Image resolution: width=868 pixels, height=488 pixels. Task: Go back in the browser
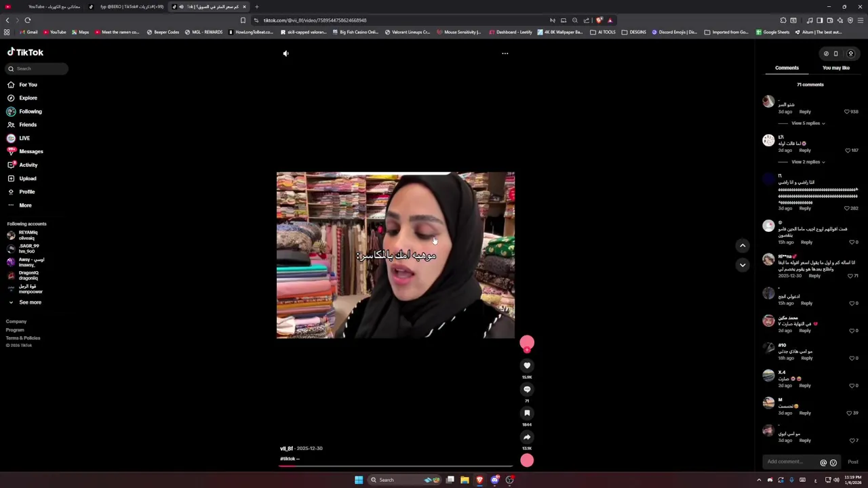click(7, 20)
